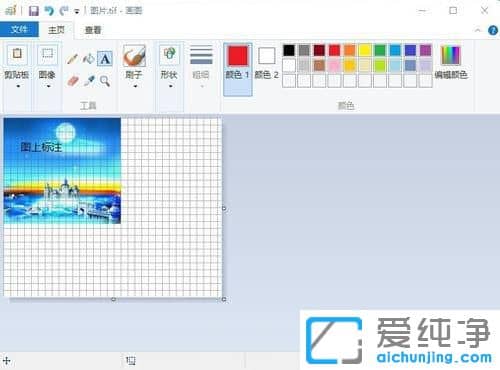Screen dimensions: 500x370
Task: Click the text annotation on the image
Action: 41,147
